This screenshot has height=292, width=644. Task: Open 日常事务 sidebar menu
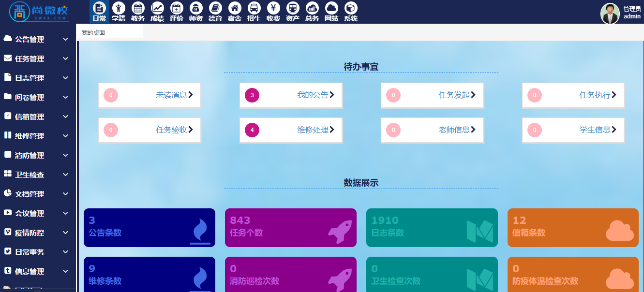click(x=38, y=252)
